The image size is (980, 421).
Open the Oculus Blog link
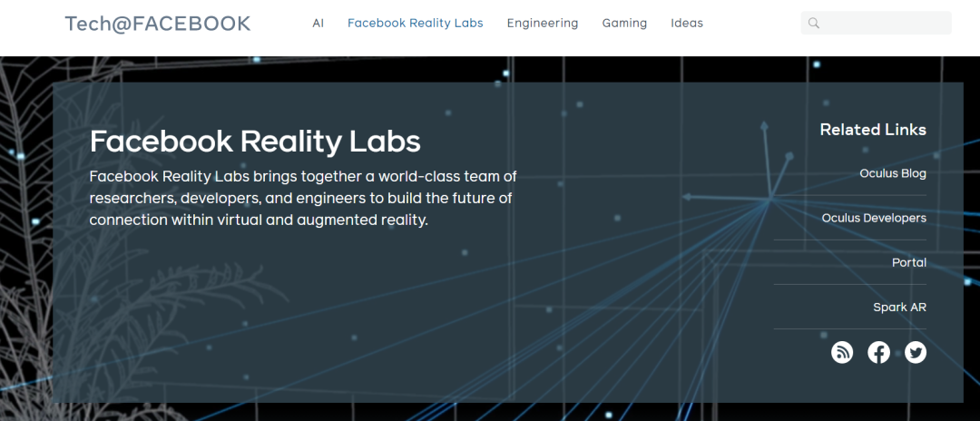coord(893,173)
